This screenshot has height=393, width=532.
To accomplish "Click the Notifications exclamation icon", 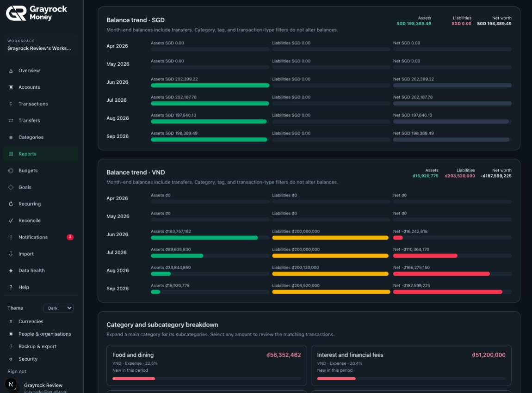I will pyautogui.click(x=11, y=237).
